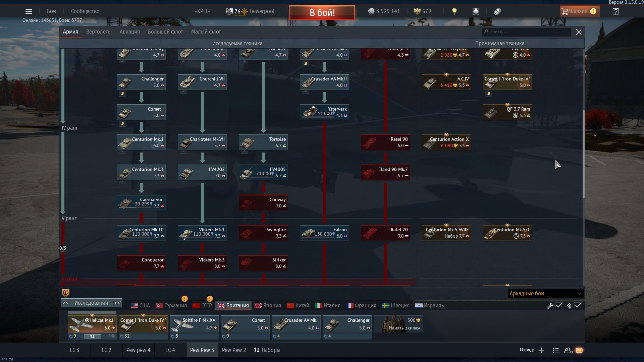Select the Ystervark vehicle card
Image resolution: width=644 pixels, height=362 pixels.
(x=324, y=112)
